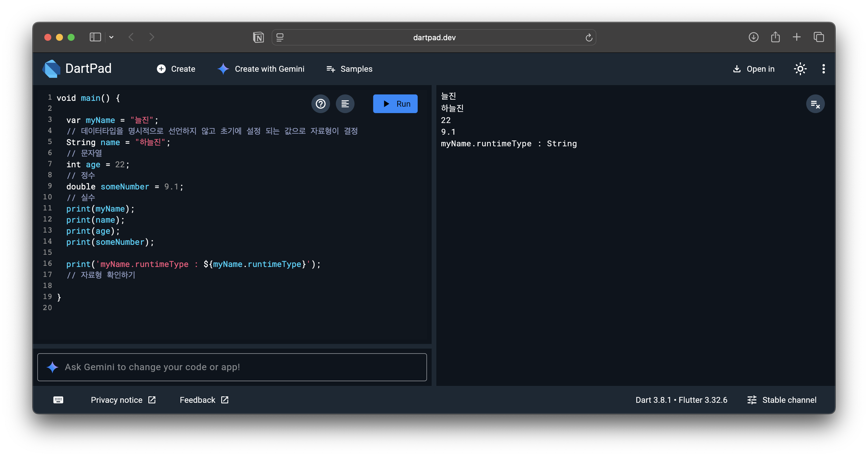Expand the sidebar tab group chevron
The height and width of the screenshot is (457, 868).
[111, 37]
